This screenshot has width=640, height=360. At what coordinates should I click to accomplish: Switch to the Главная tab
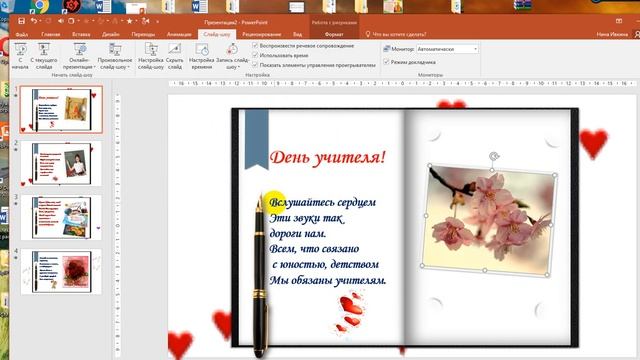point(51,34)
